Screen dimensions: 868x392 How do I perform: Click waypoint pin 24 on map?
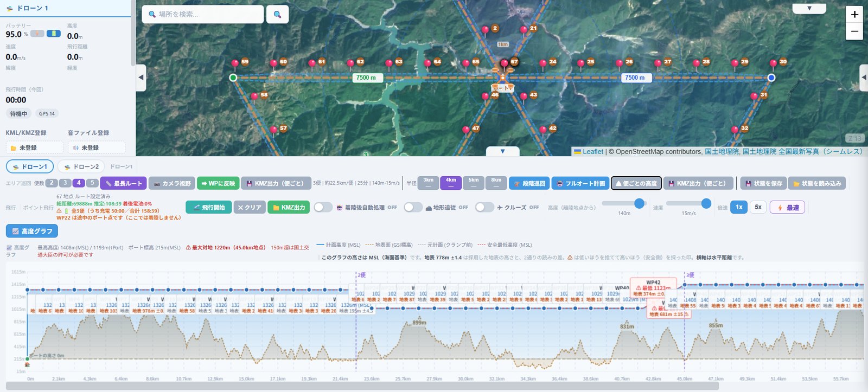click(x=543, y=64)
